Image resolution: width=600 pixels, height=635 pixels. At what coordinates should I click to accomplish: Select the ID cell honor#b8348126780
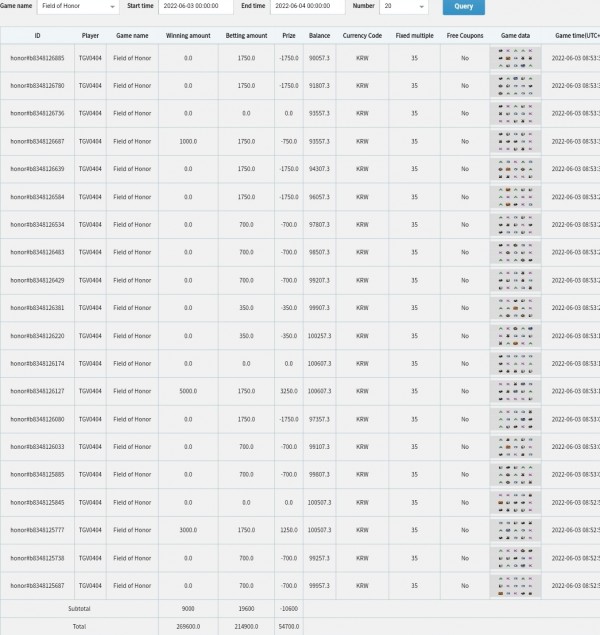click(x=37, y=85)
